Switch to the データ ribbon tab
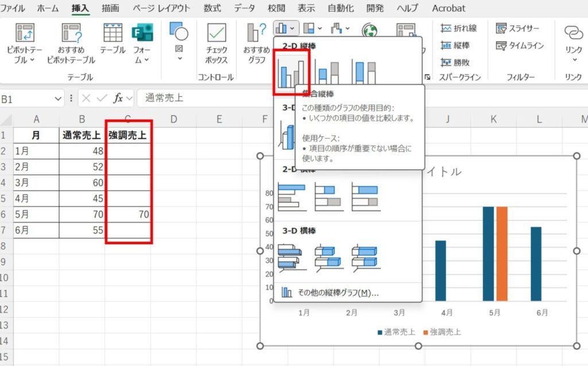 tap(245, 8)
